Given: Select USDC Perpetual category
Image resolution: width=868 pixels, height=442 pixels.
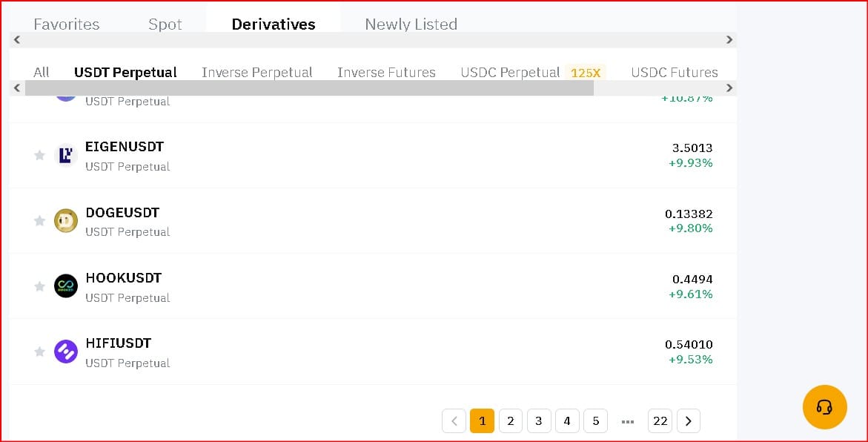Looking at the screenshot, I should [511, 73].
